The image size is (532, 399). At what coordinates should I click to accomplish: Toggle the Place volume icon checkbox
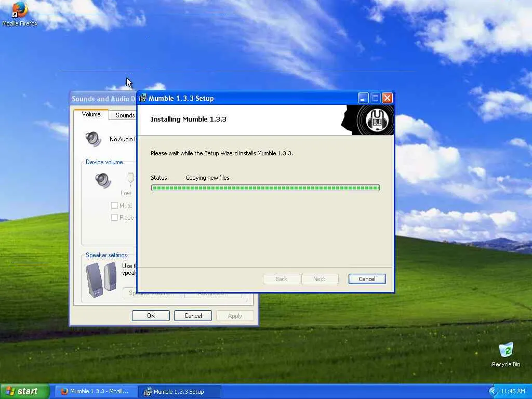coord(115,218)
